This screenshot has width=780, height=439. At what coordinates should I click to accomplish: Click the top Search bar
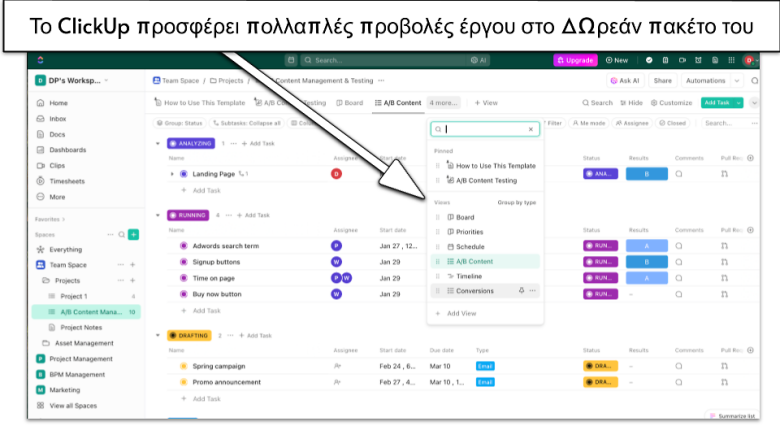pyautogui.click(x=386, y=60)
